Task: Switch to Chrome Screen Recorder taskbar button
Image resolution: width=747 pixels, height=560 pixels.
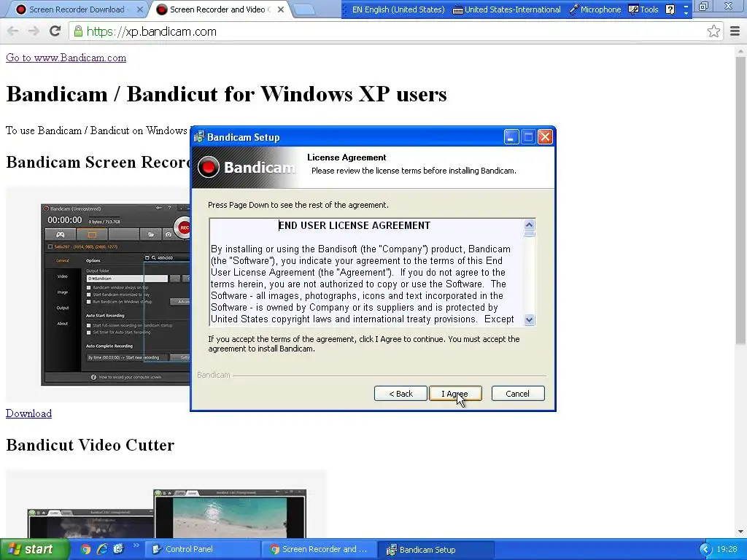Action: coord(319,549)
